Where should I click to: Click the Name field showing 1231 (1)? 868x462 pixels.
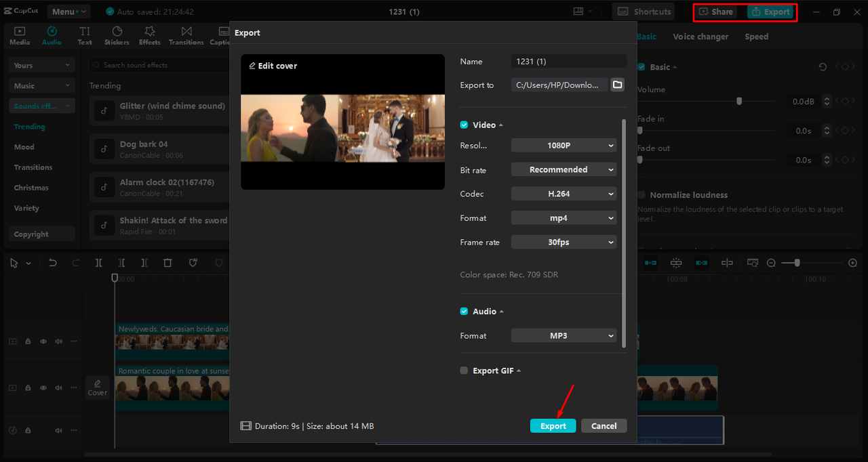coord(569,61)
